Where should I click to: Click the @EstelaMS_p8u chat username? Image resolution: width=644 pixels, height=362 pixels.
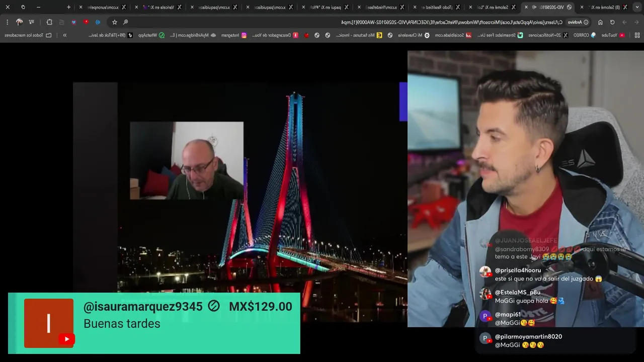(x=517, y=293)
